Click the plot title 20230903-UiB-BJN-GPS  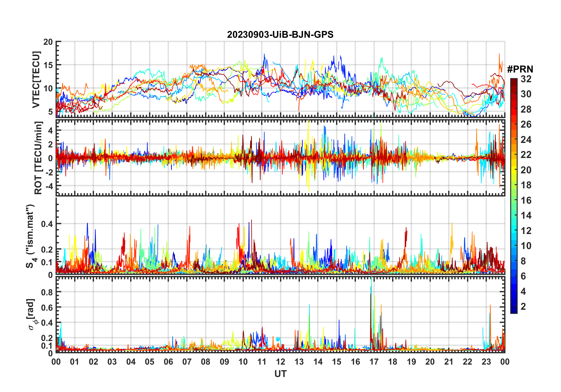point(280,35)
